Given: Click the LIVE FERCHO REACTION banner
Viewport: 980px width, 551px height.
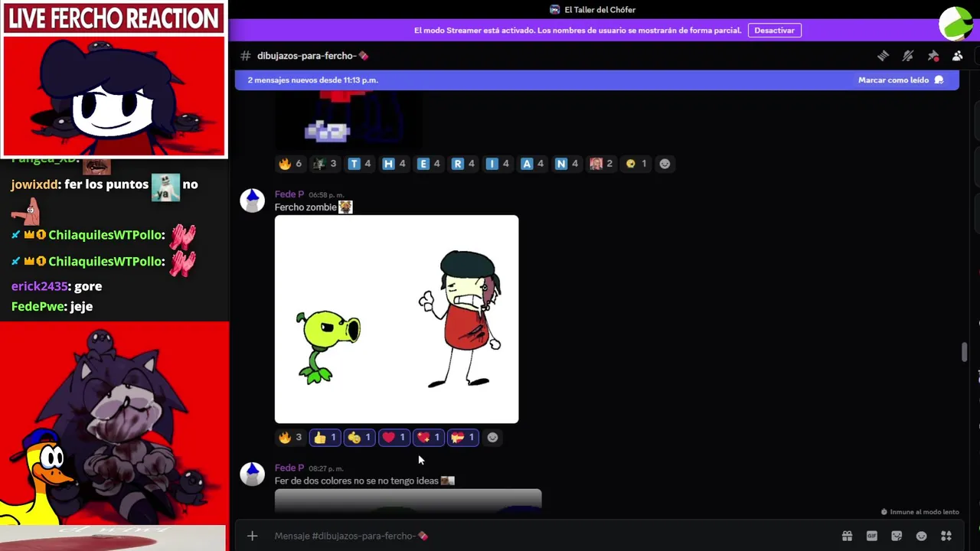Looking at the screenshot, I should [114, 18].
